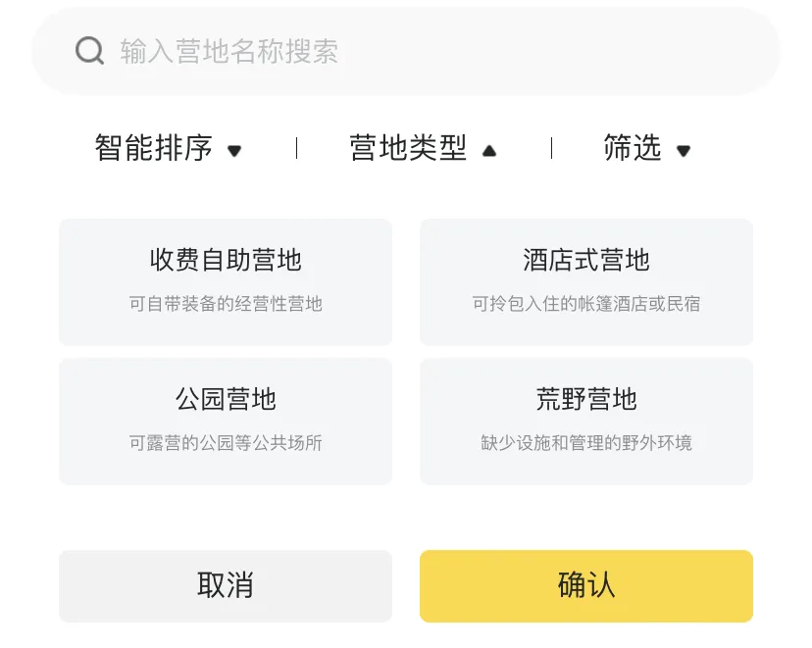Click the 可拎包入住的帐篷酒店或民宿 description
812x648 pixels.
point(586,304)
